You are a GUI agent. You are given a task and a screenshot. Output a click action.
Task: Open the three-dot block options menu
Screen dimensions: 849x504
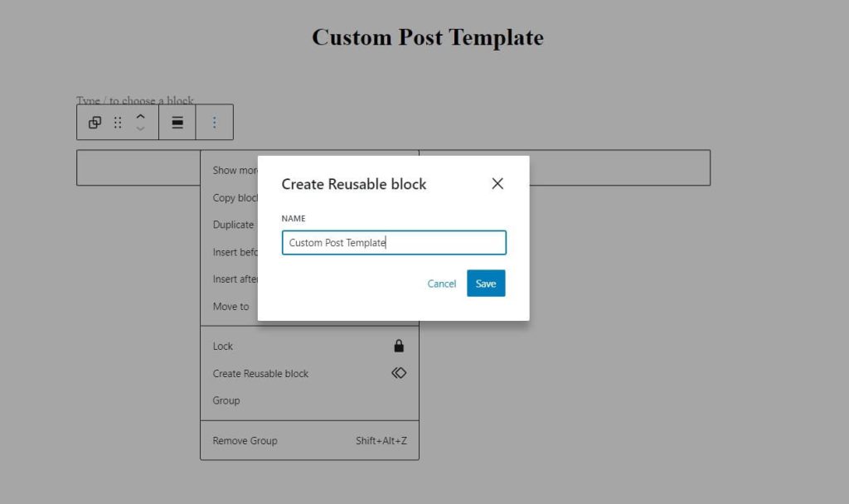coord(215,123)
